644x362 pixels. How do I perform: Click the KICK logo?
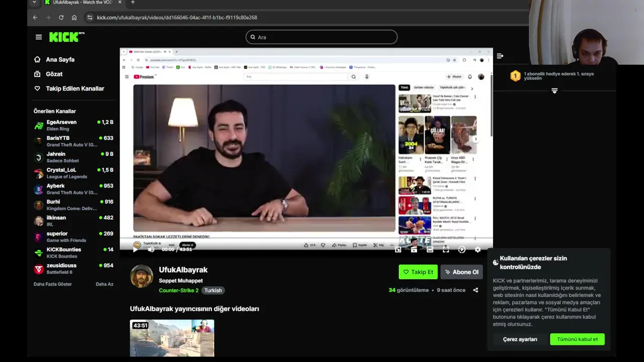coord(66,37)
